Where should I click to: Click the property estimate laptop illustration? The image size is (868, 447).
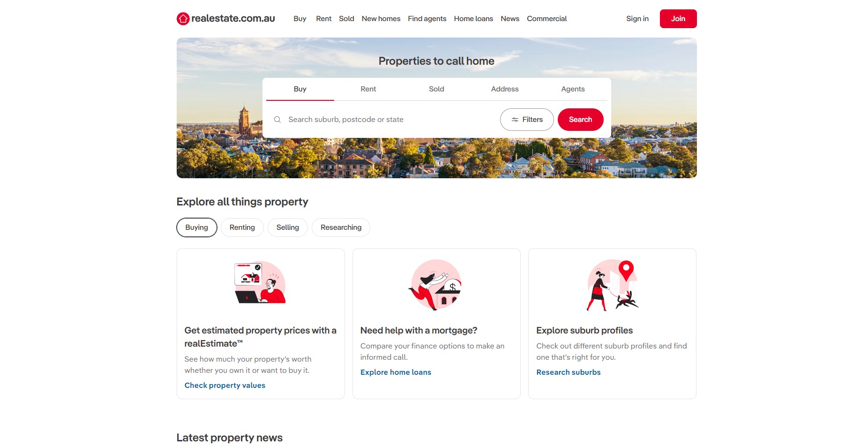[260, 283]
